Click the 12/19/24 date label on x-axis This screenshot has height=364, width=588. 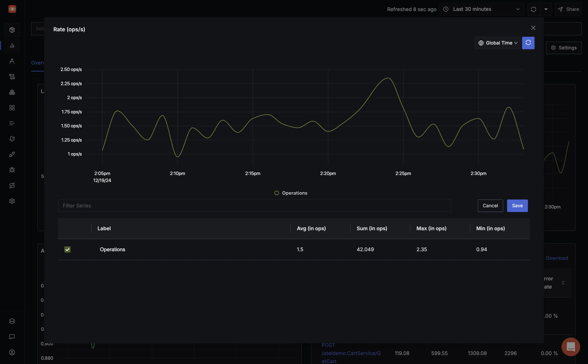click(102, 180)
